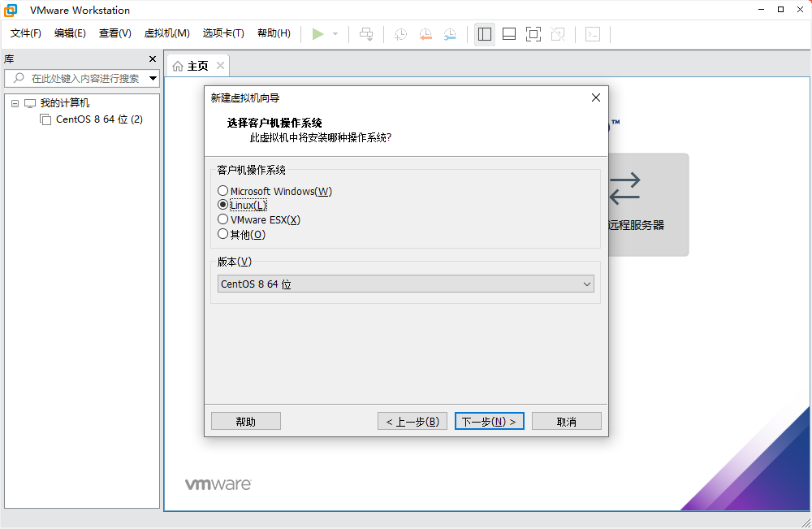Select the Linux radio button

tap(222, 205)
